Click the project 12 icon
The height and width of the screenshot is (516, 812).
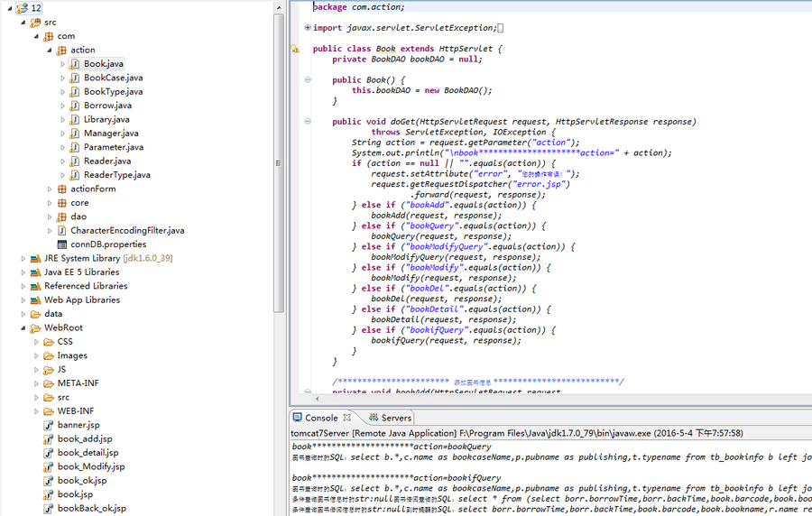click(23, 8)
